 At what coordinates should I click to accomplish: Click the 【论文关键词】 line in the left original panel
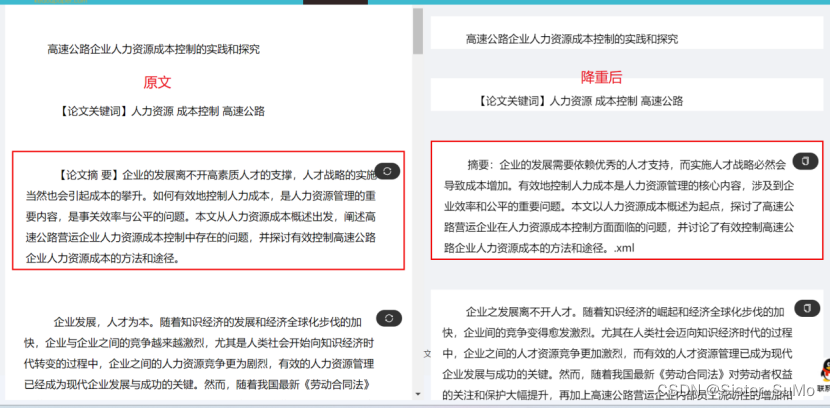163,111
